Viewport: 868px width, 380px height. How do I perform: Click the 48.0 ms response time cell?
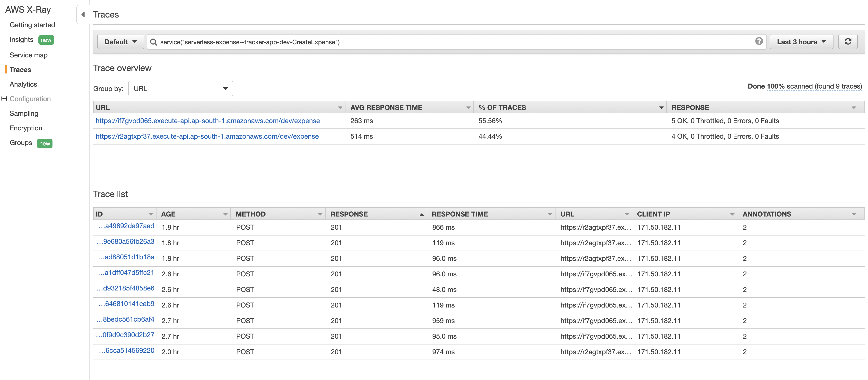click(444, 290)
